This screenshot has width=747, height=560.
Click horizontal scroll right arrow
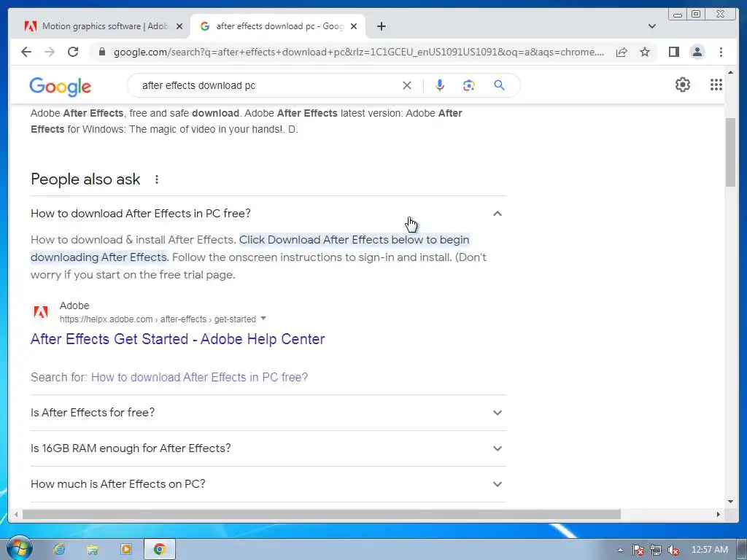tap(719, 514)
